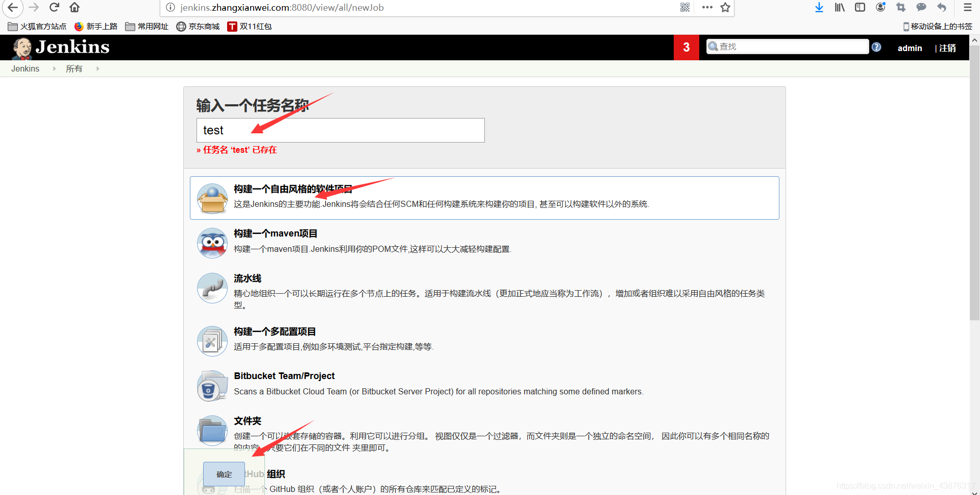Screen dimensions: 980x495
Task: Open the downloads arrow icon
Action: pyautogui.click(x=819, y=7)
